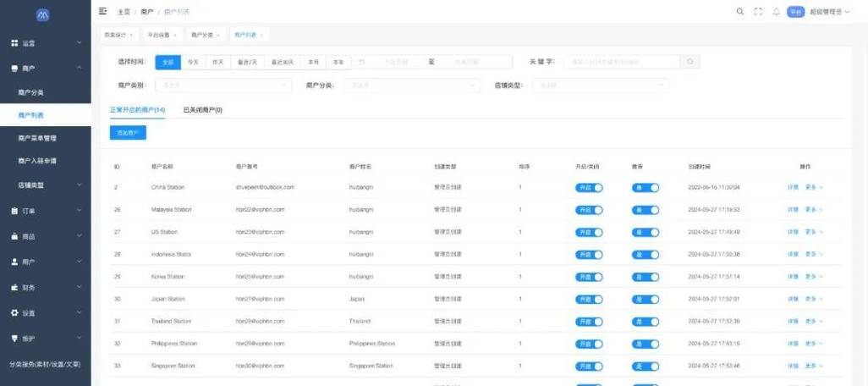The width and height of the screenshot is (868, 386).
Task: Toggle 开启 switch for Malaysia Station
Action: [589, 210]
